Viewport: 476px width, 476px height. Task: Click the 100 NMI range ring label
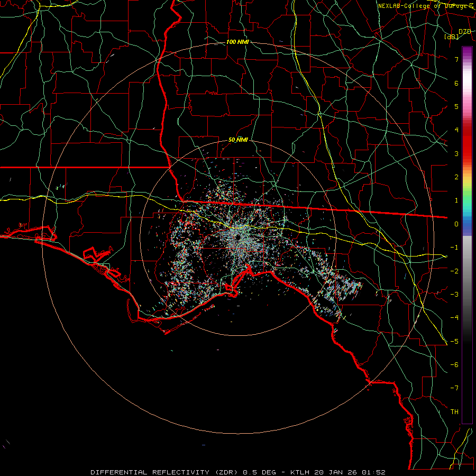tap(237, 42)
